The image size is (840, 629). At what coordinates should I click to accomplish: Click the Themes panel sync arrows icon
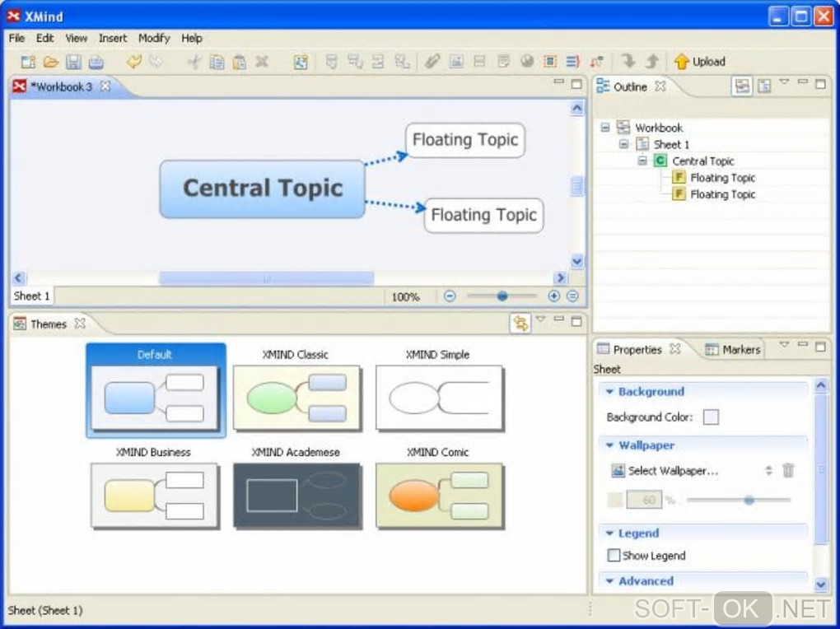click(520, 323)
